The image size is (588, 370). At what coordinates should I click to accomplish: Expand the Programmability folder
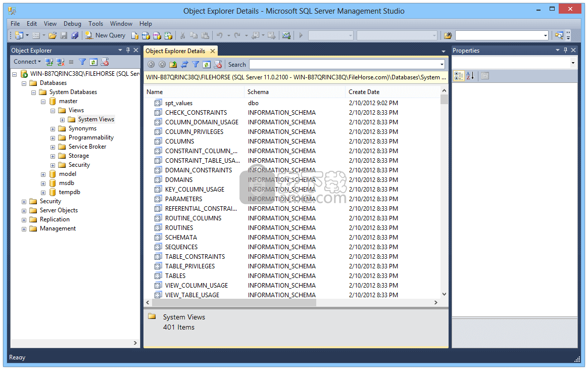click(x=53, y=137)
